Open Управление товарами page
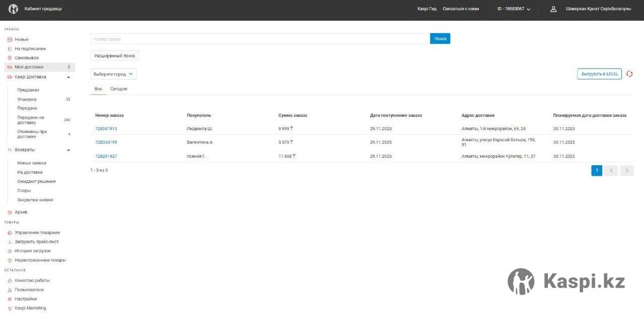This screenshot has height=316, width=644. point(37,233)
